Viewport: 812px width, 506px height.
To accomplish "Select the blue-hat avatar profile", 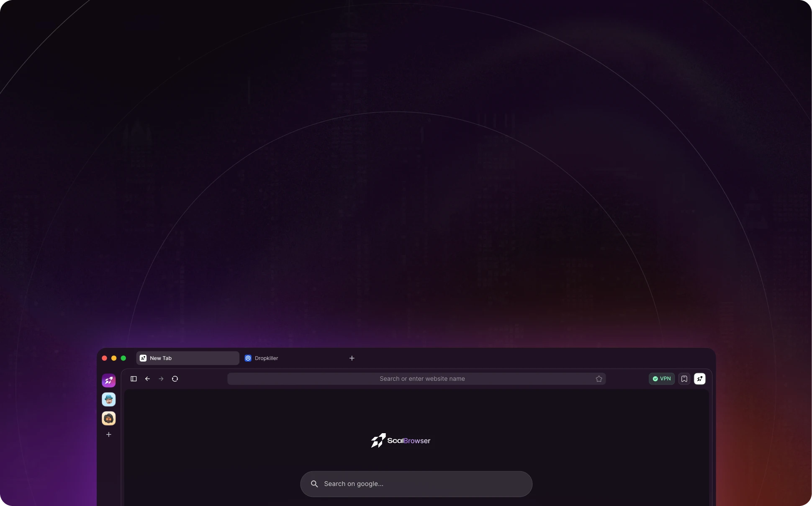I will [x=108, y=399].
